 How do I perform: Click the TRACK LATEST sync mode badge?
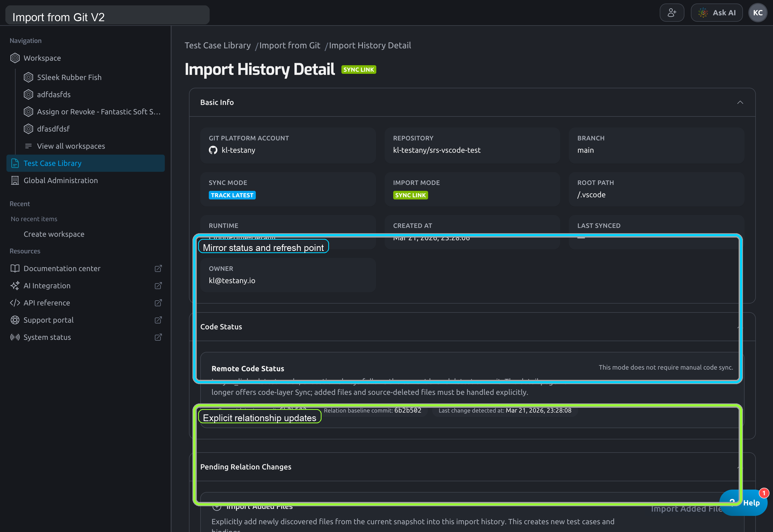(232, 195)
